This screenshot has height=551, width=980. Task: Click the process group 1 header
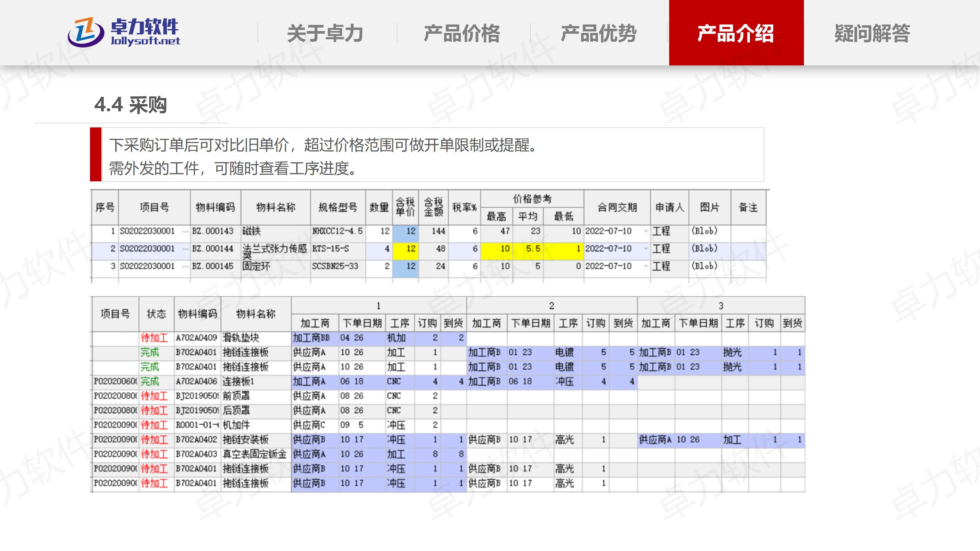point(379,306)
